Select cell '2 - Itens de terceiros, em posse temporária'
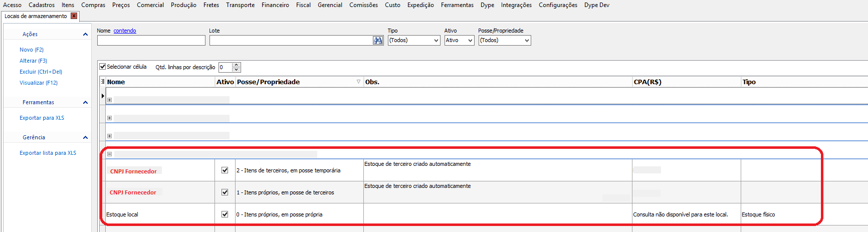Screen dimensions: 868x232 tap(299, 170)
